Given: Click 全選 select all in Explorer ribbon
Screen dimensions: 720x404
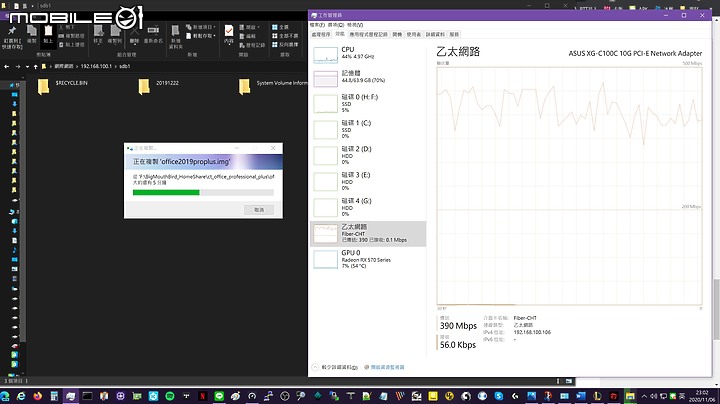Looking at the screenshot, I should [x=280, y=27].
